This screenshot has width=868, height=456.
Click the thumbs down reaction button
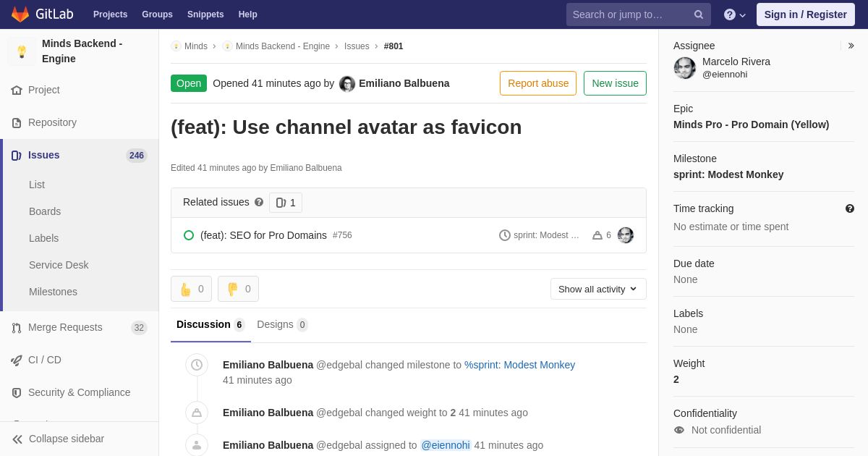pos(238,289)
